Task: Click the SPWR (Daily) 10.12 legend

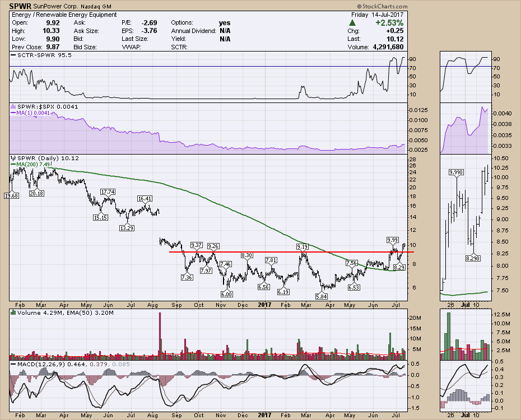Action: pyautogui.click(x=45, y=158)
